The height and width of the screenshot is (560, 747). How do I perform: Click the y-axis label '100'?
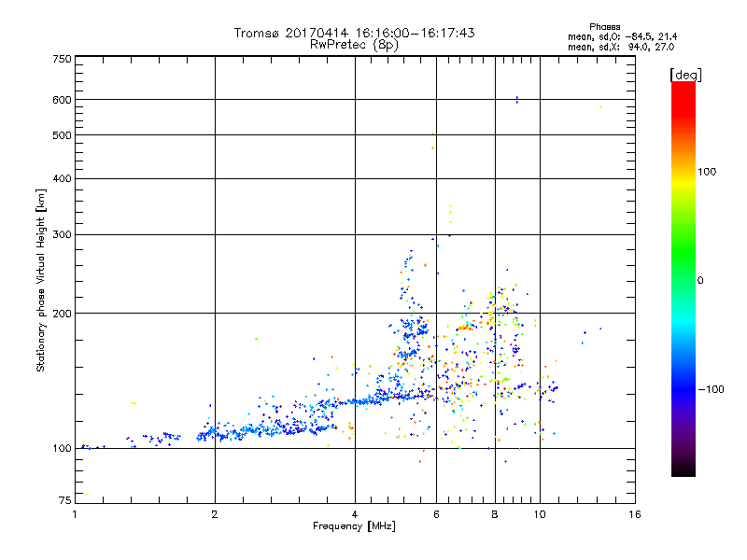pyautogui.click(x=63, y=449)
